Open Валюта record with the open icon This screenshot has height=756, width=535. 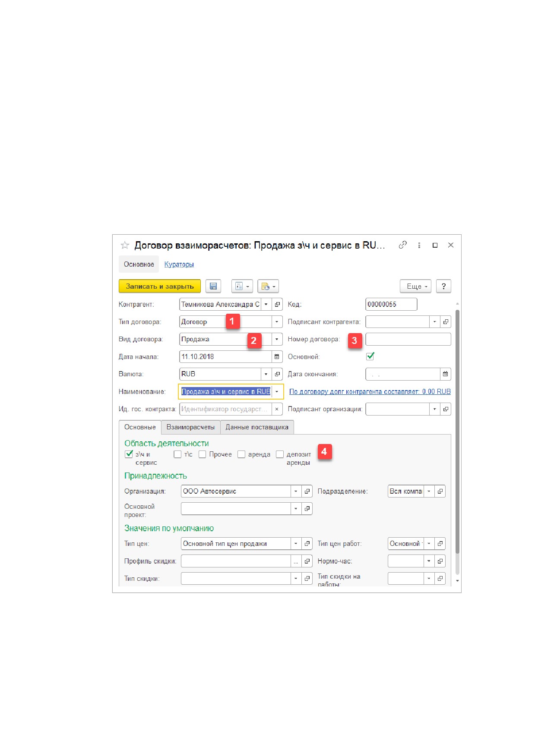click(x=277, y=374)
